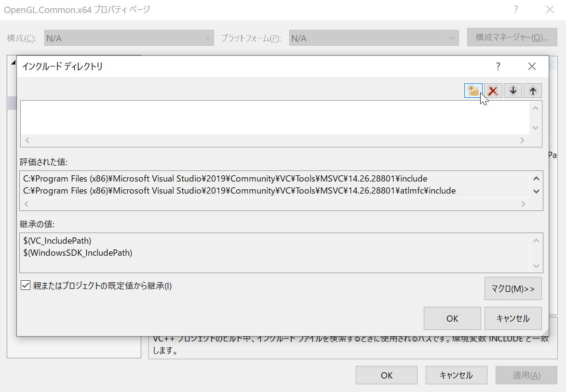566x392 pixels.
Task: Click the red X delete line icon
Action: [x=493, y=91]
